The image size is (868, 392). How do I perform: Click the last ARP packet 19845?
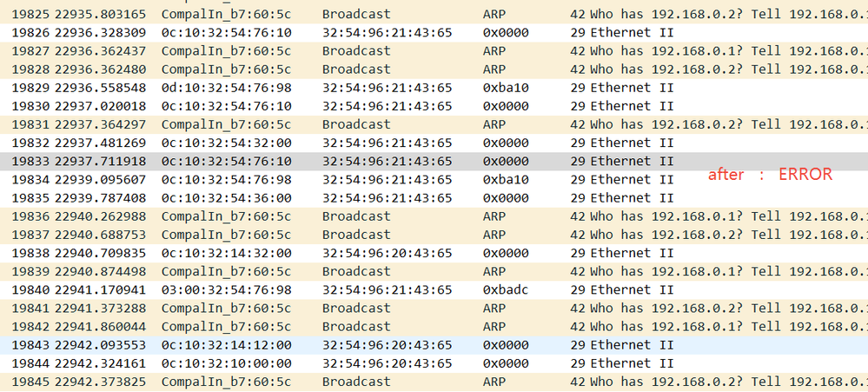tap(348, 382)
